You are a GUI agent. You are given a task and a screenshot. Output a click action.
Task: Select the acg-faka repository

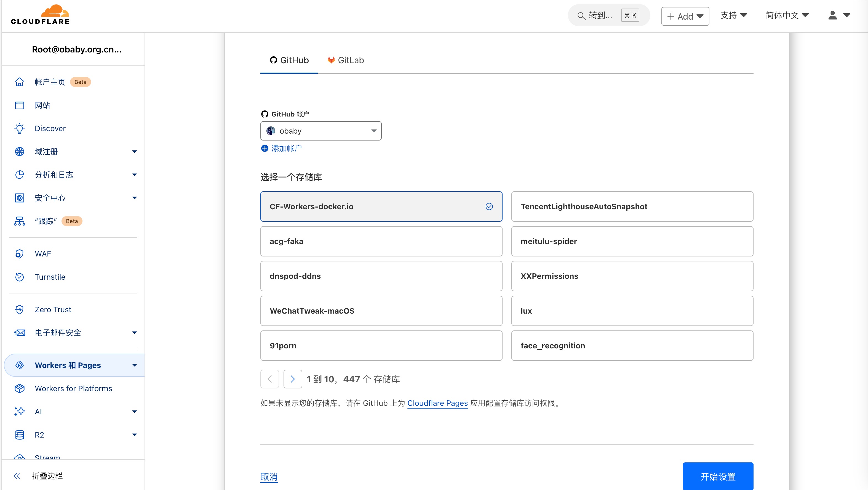381,241
